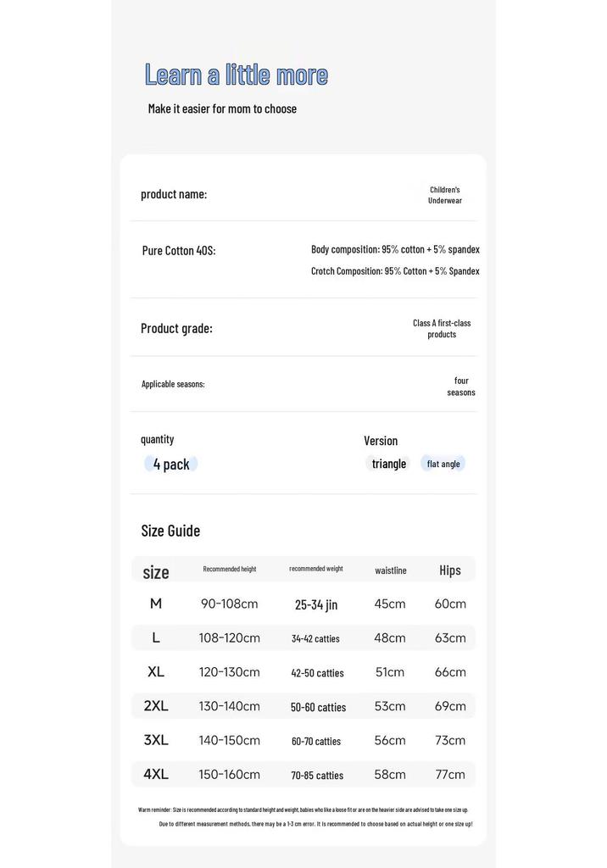
Task: Click the waistline column header
Action: point(391,570)
